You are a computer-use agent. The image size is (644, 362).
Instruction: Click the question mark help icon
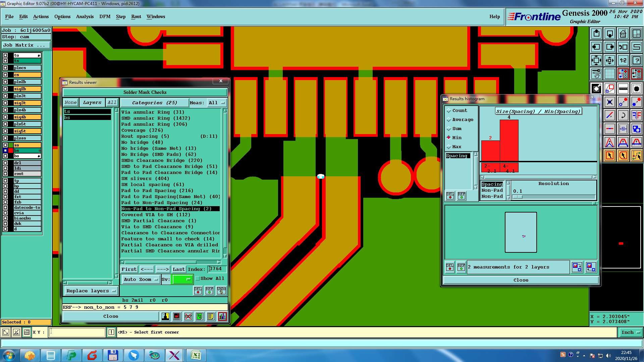pyautogui.click(x=636, y=60)
